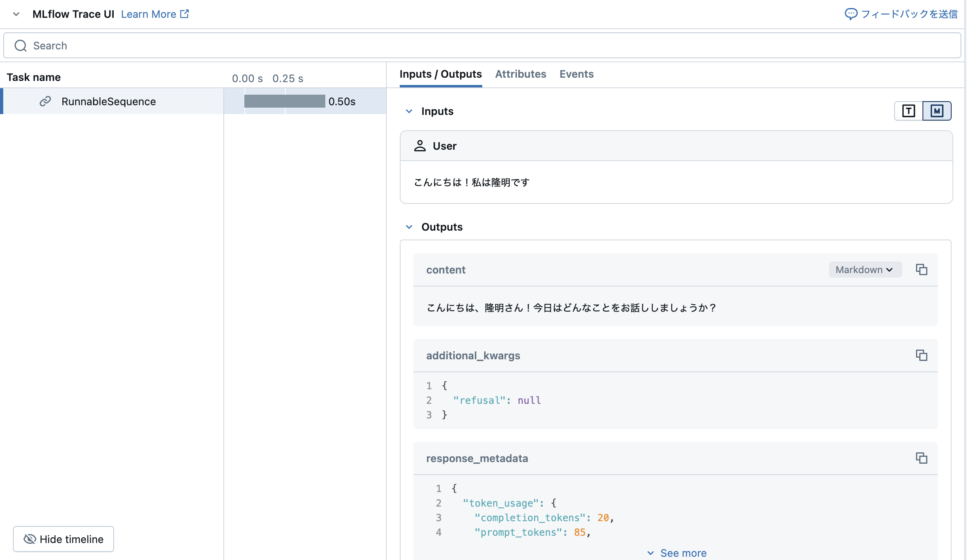Viewport: 967px width, 560px height.
Task: Copy the content output text
Action: tap(922, 269)
